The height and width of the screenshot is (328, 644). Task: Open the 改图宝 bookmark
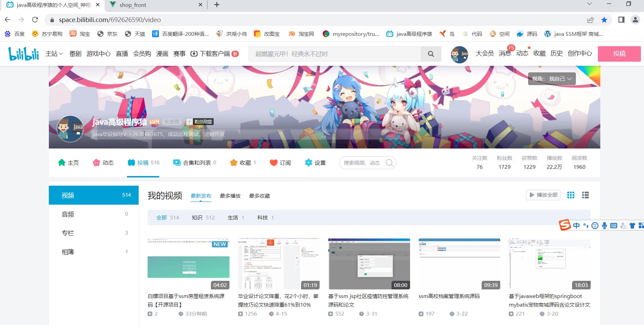(x=267, y=34)
